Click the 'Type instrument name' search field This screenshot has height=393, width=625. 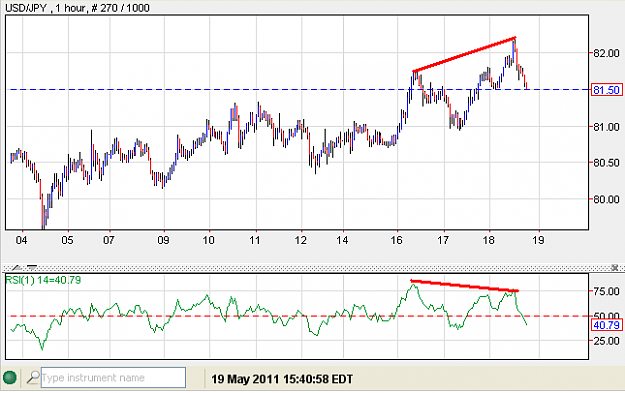pyautogui.click(x=113, y=377)
